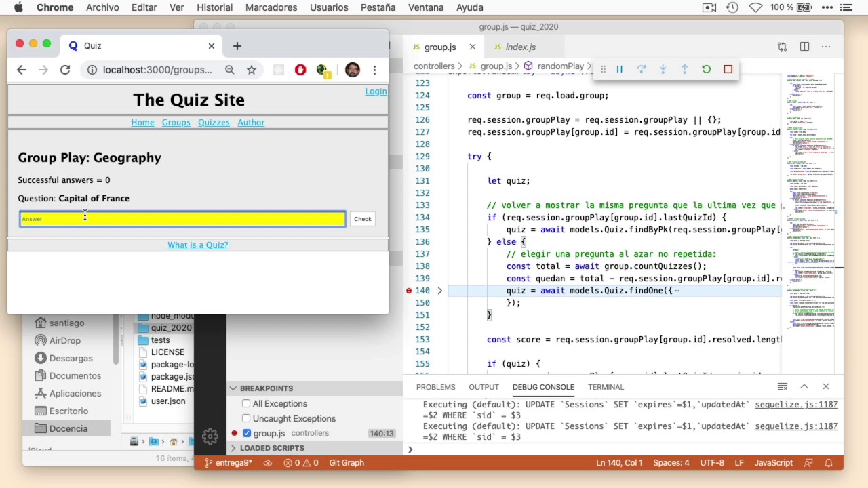Screen dimensions: 868x488
Task: Open VS Code editor more actions menu
Action: pos(826,47)
